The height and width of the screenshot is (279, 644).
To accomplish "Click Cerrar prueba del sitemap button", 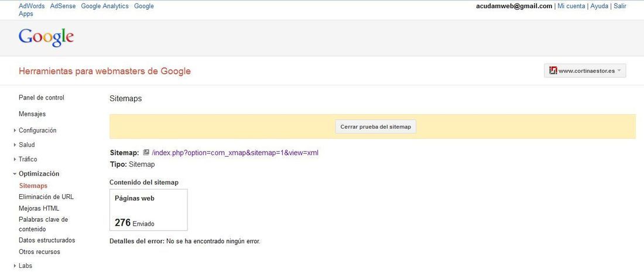I will coord(376,127).
